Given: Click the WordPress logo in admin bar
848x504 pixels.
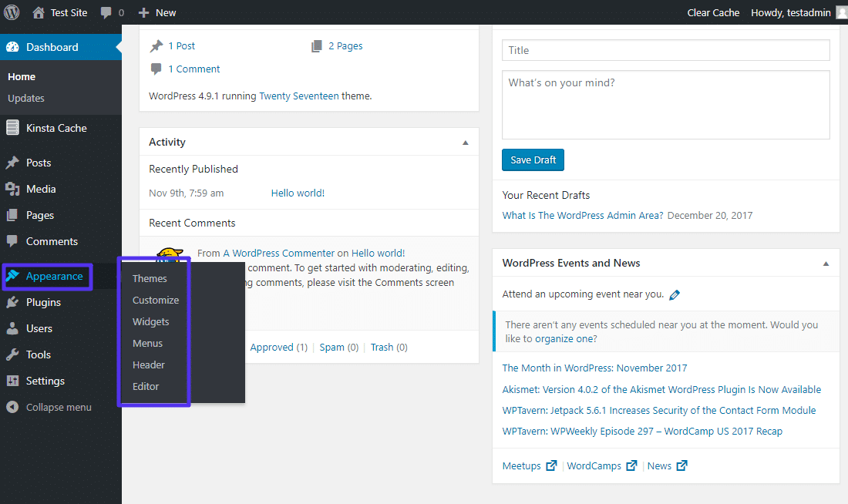Looking at the screenshot, I should (x=10, y=12).
